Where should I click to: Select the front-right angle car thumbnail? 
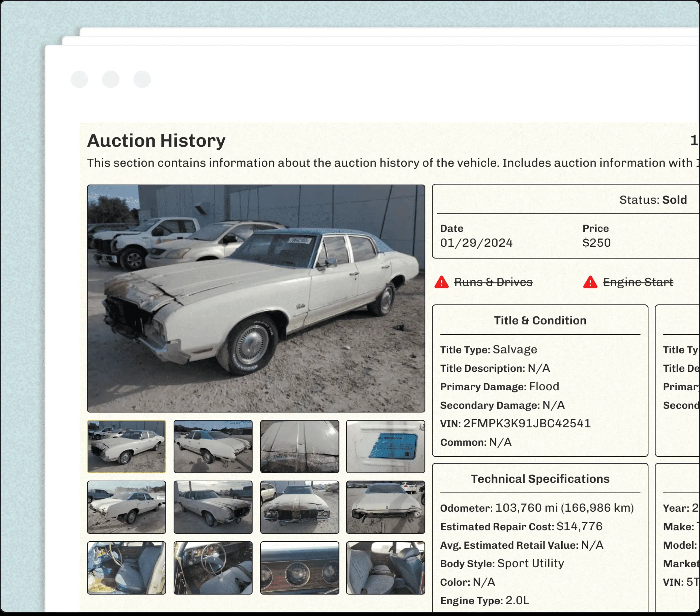(x=213, y=507)
